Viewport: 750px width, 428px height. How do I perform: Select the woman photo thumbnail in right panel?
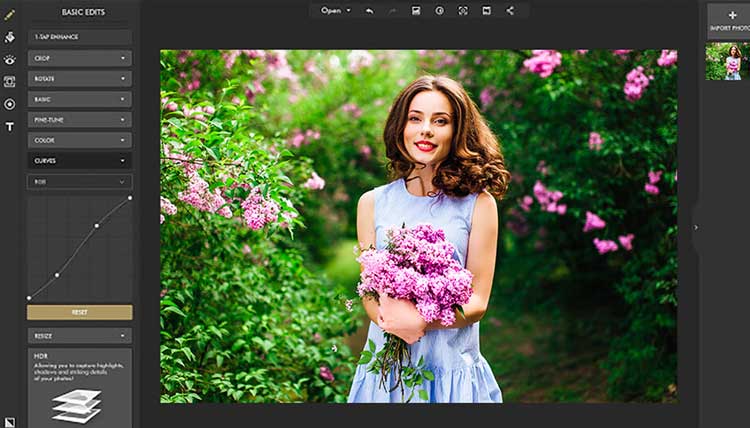tap(728, 61)
